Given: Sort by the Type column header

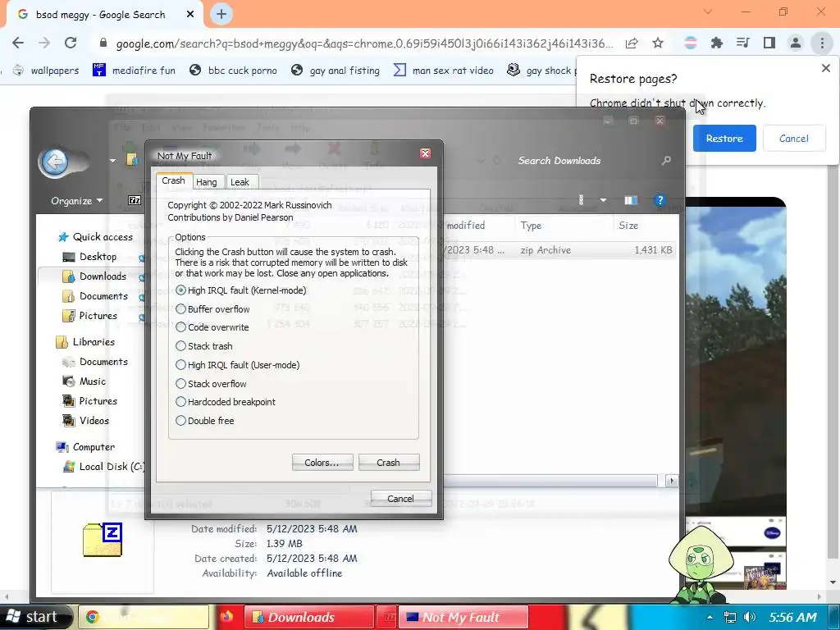Looking at the screenshot, I should click(x=564, y=226).
